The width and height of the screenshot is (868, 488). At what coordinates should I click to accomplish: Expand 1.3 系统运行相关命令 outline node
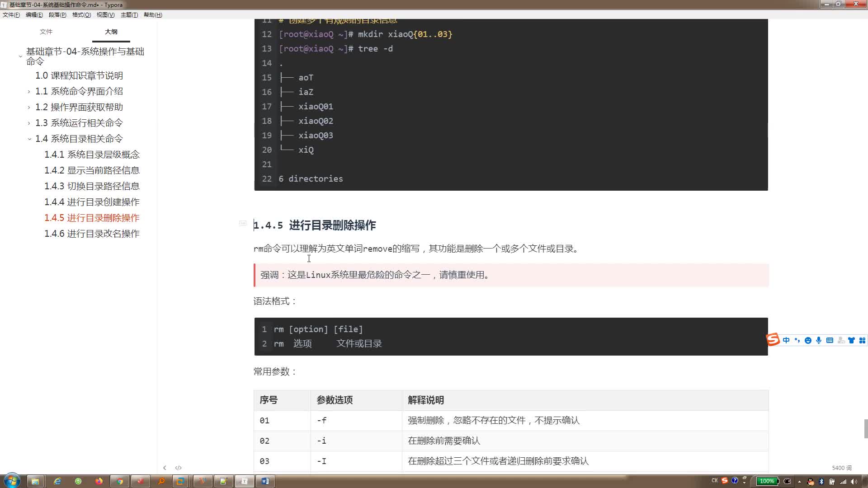coord(29,123)
